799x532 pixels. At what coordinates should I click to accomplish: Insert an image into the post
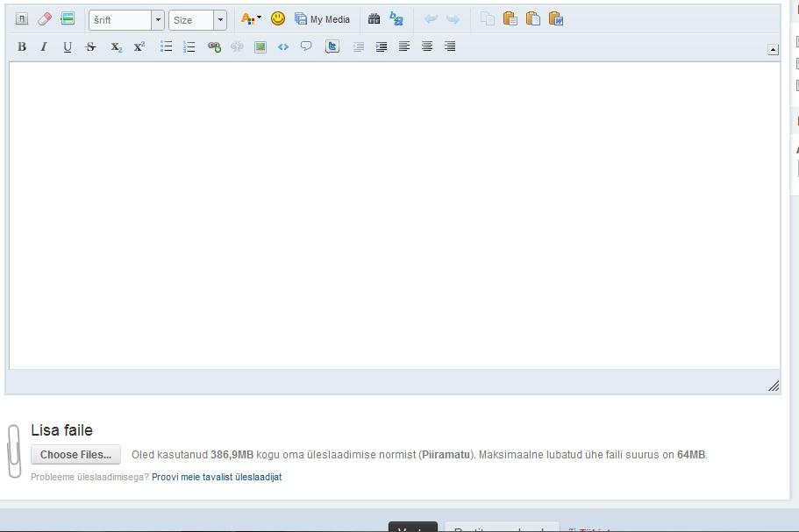pos(260,46)
